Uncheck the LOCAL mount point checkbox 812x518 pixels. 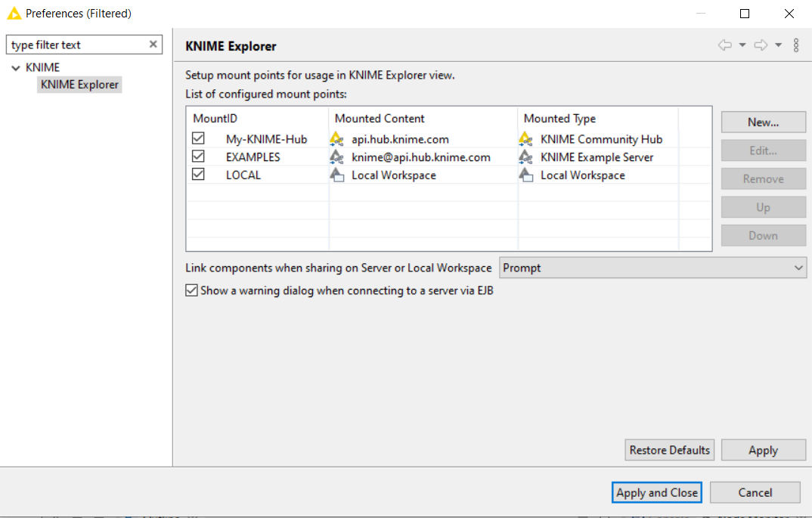click(198, 174)
